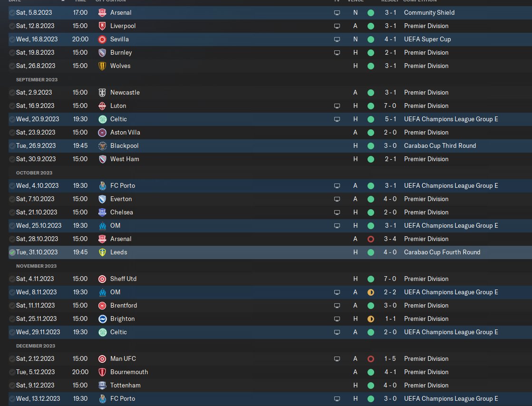
Task: Select the Wolves club badge icon
Action: point(102,66)
